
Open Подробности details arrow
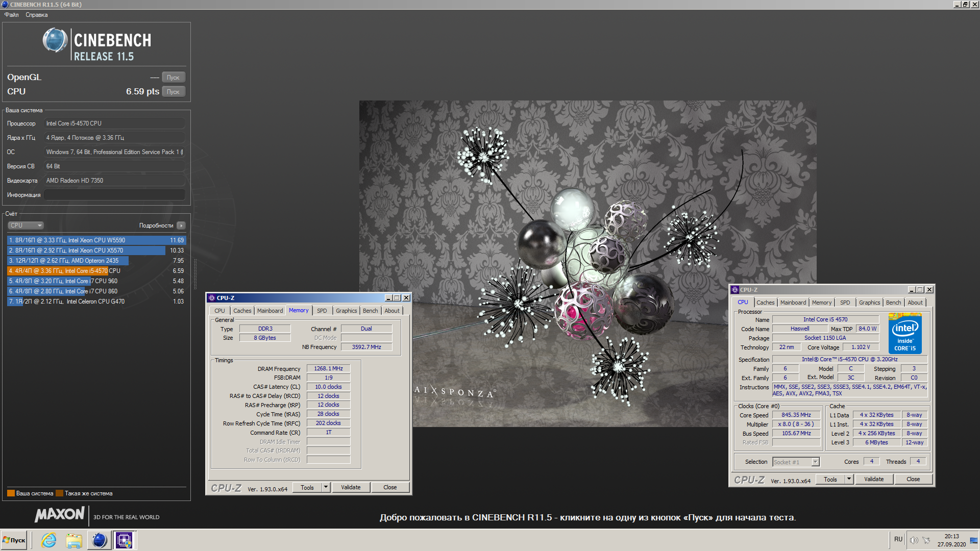coord(181,226)
